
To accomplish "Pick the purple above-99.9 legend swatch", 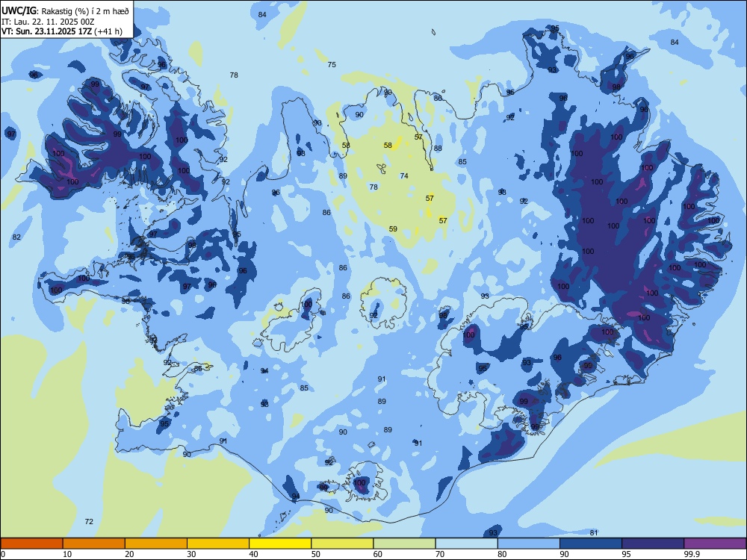I will point(715,544).
